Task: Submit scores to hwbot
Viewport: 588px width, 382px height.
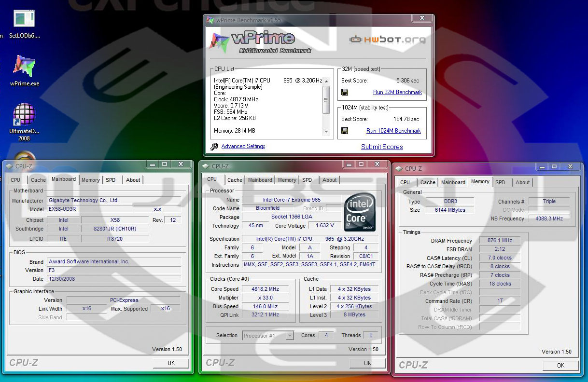Action: pyautogui.click(x=382, y=147)
